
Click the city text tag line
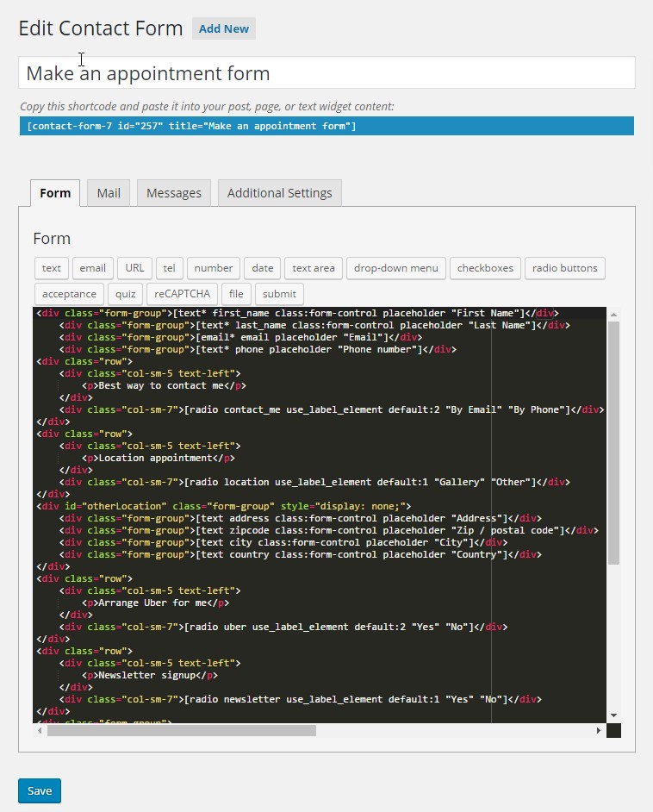click(283, 542)
